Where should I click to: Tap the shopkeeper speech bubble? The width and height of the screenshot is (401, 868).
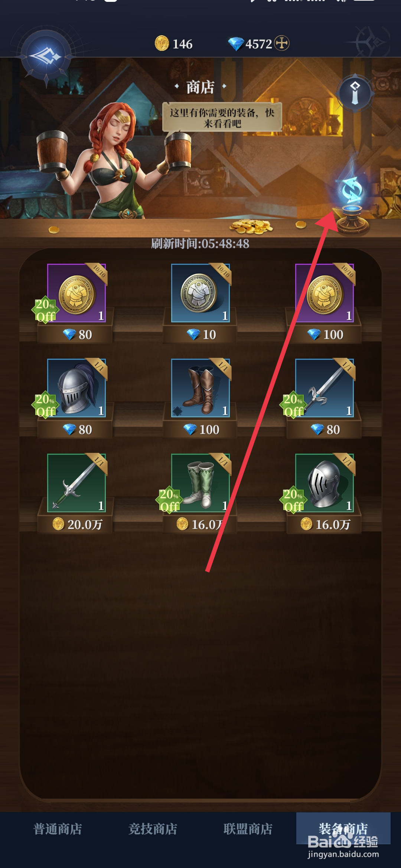[x=222, y=118]
